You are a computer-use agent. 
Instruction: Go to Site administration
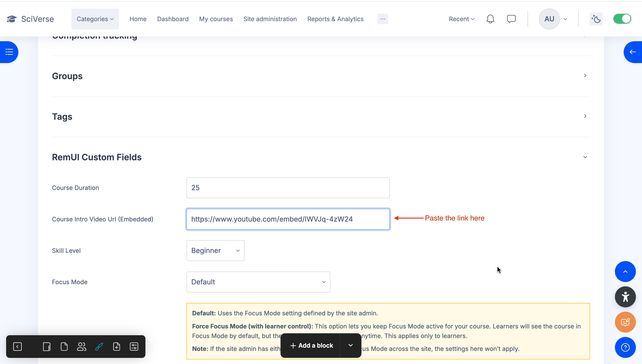click(x=270, y=19)
